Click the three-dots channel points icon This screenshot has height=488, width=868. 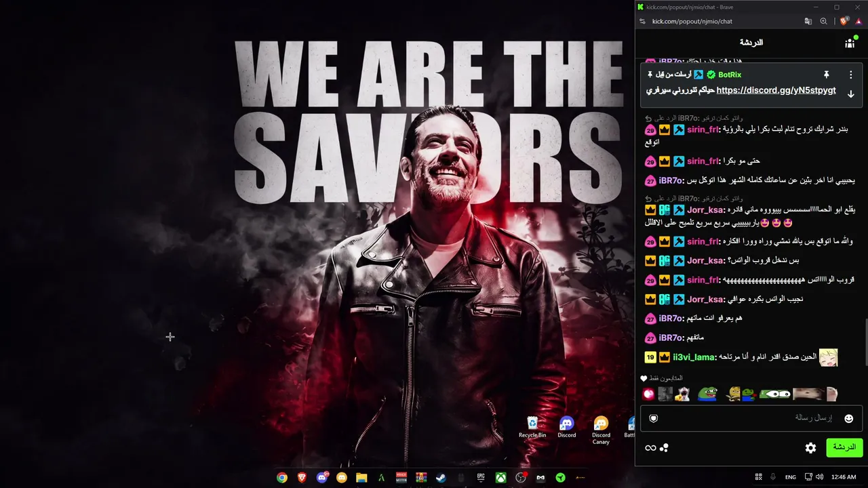tap(665, 447)
